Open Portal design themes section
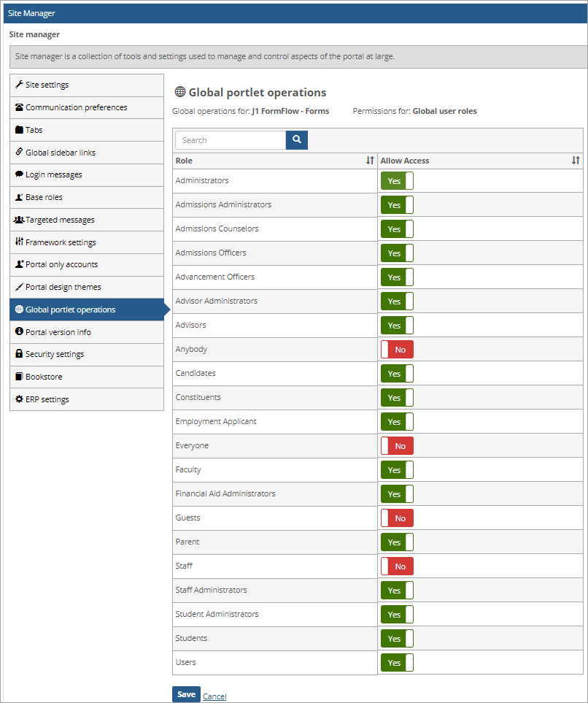 (63, 287)
